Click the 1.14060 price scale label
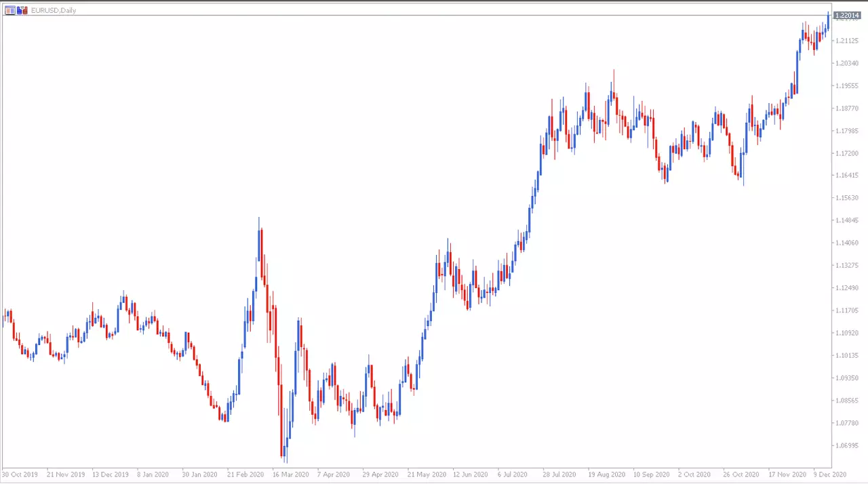This screenshot has height=484, width=868. [848, 243]
